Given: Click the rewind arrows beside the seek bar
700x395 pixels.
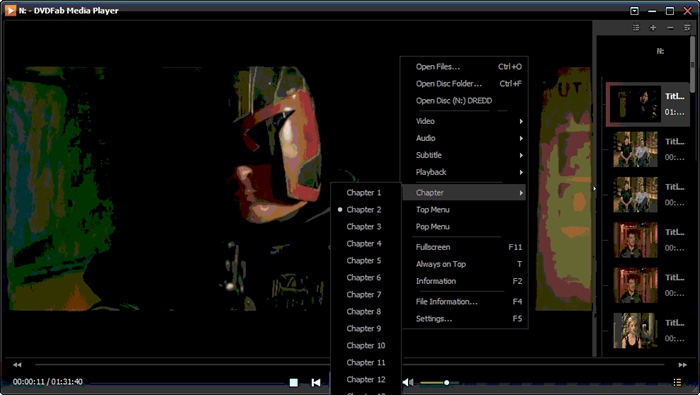Looking at the screenshot, I should click(17, 365).
